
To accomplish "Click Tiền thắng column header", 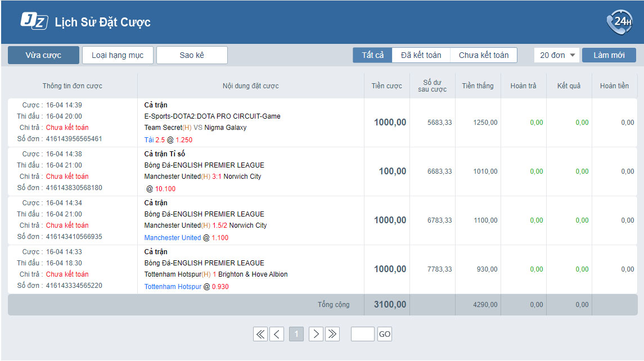I will (478, 86).
